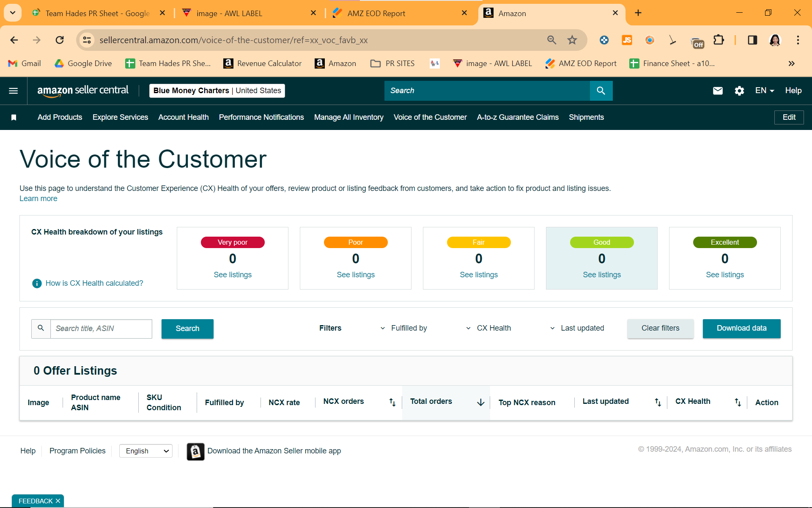Open Account Health in navigation bar
The width and height of the screenshot is (812, 508).
tap(184, 117)
